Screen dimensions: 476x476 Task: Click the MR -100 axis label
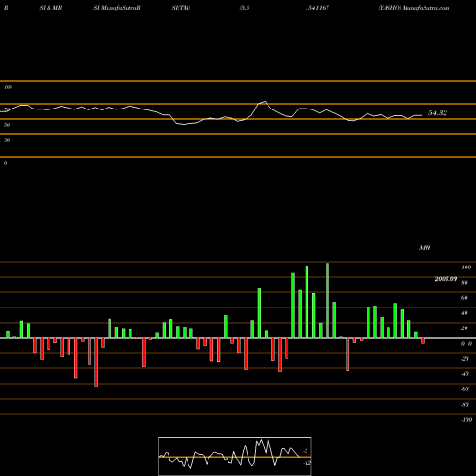coord(466,420)
